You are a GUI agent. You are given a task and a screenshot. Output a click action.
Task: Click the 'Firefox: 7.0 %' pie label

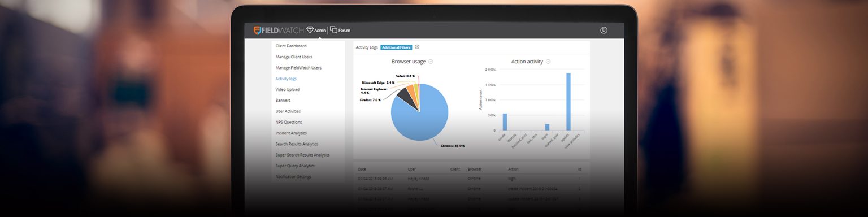(371, 100)
